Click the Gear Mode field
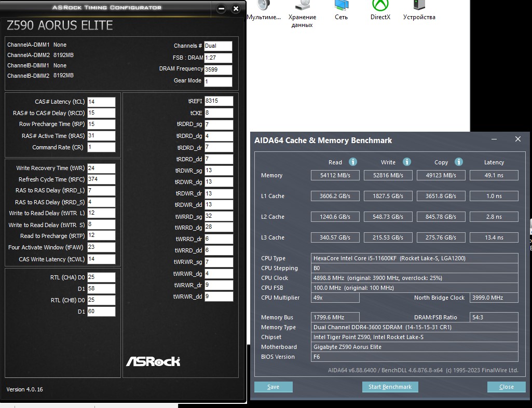532x408 pixels. point(218,82)
